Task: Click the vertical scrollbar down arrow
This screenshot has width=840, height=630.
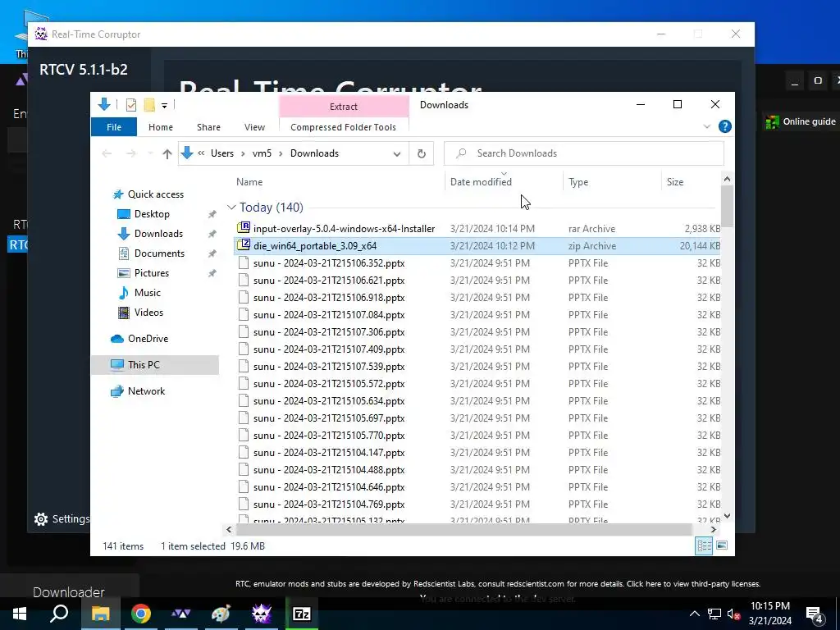Action: 727,516
